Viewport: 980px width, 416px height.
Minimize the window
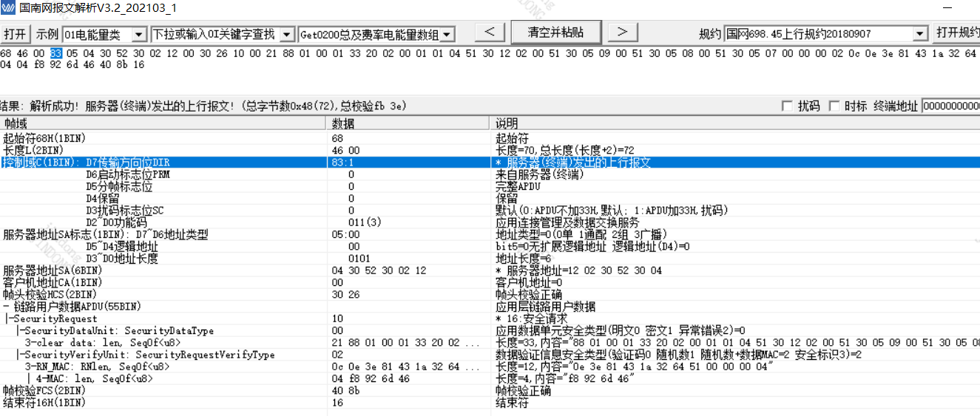[x=946, y=9]
